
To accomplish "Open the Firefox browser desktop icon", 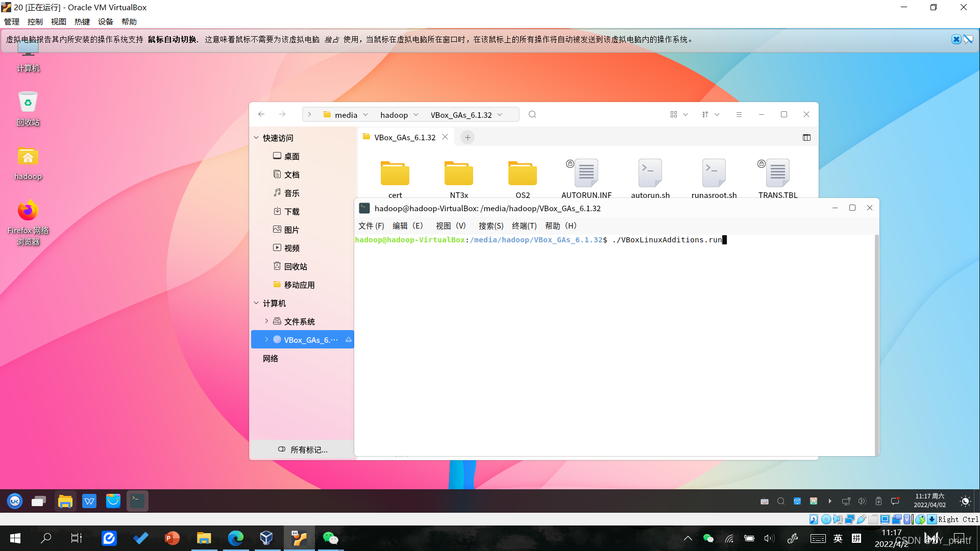I will pyautogui.click(x=28, y=211).
